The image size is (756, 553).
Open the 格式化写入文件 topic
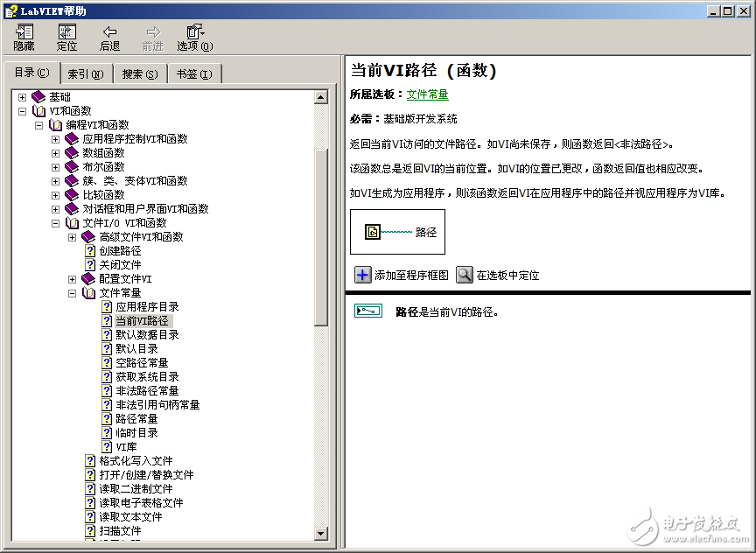coord(136,460)
